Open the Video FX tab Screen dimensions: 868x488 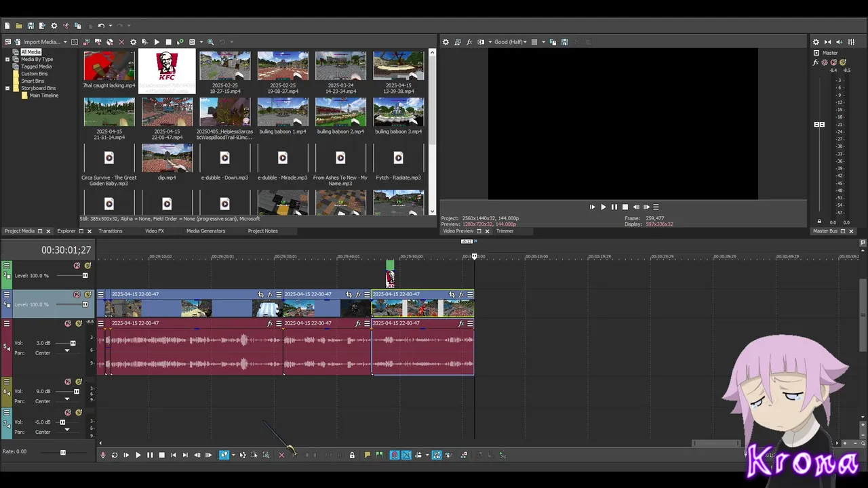(155, 231)
